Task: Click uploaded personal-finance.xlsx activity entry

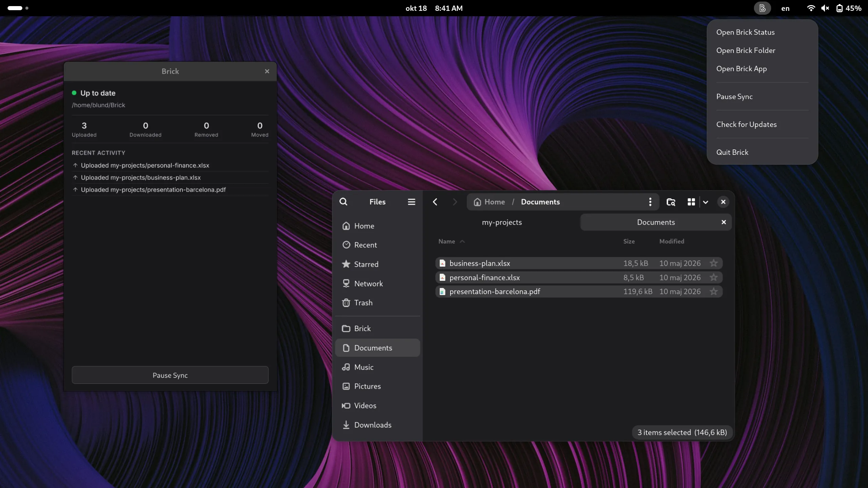Action: pyautogui.click(x=170, y=165)
